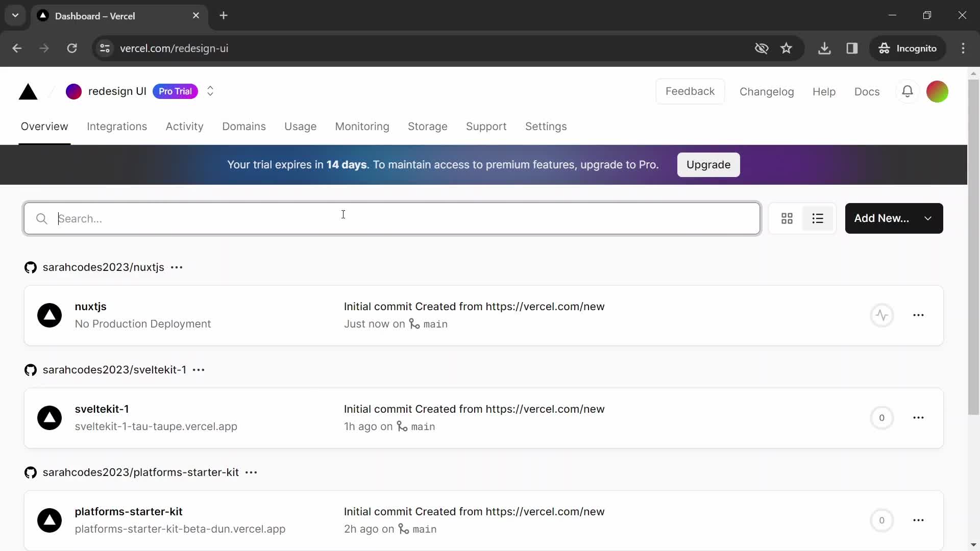Click the grid view toggle icon
Image resolution: width=980 pixels, height=551 pixels.
click(787, 218)
